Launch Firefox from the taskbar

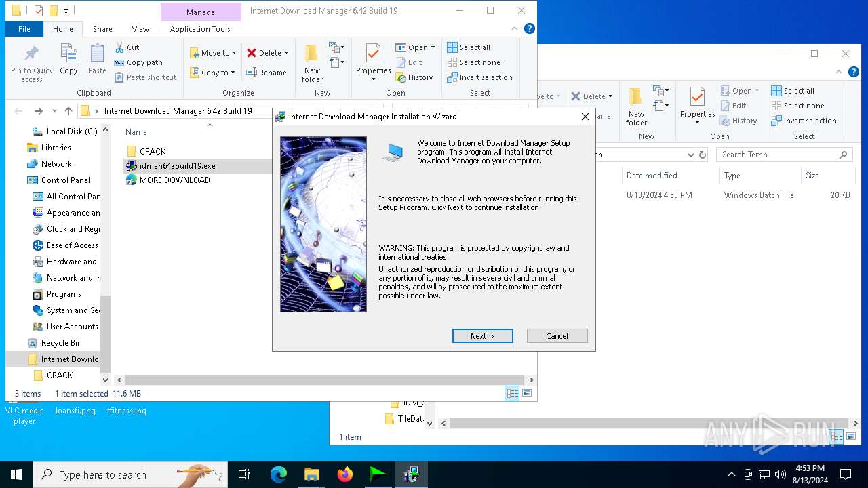(x=345, y=474)
